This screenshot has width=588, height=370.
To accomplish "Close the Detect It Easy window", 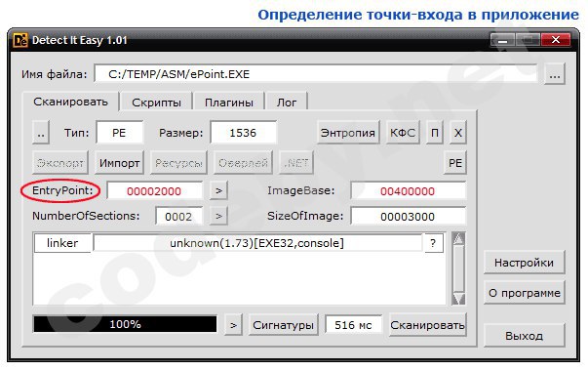I will coord(556,39).
